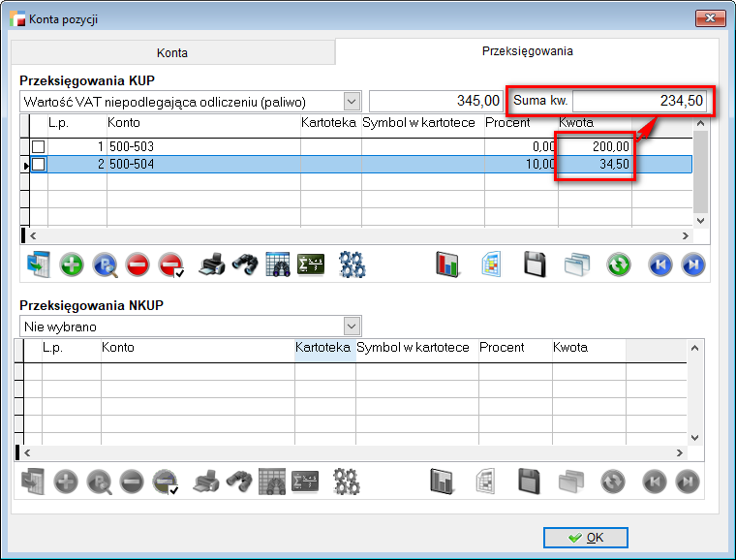
Task: Click the green plus add-row icon in KUP toolbar
Action: (71, 264)
